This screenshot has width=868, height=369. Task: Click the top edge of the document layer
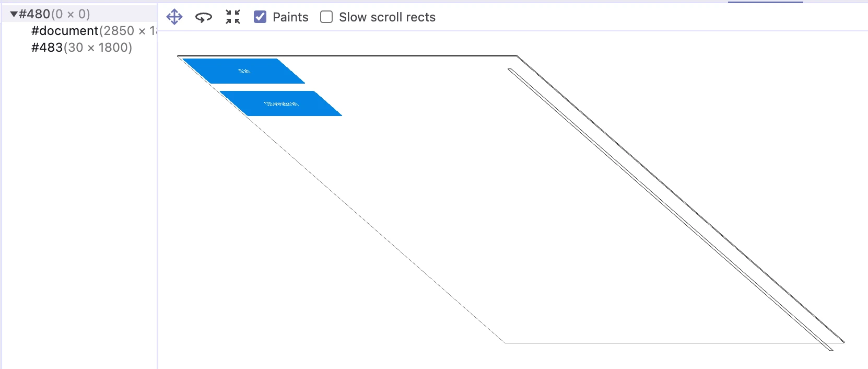(347, 55)
